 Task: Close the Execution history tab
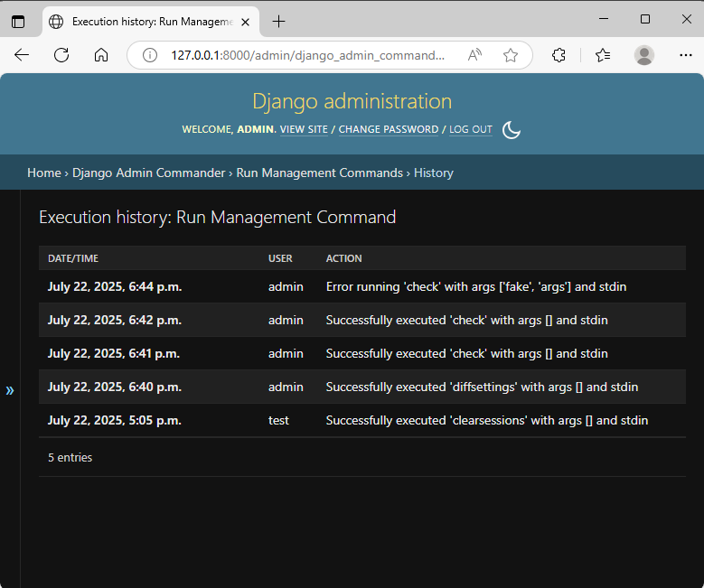245,22
